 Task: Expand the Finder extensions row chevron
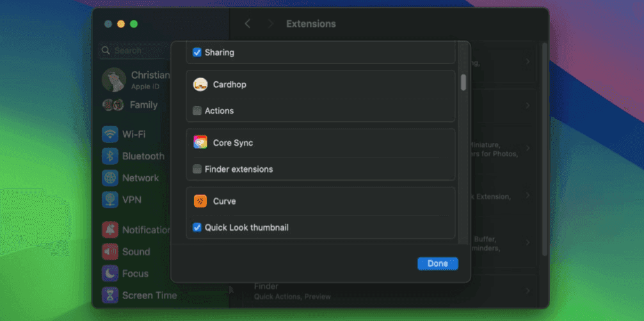point(527,290)
